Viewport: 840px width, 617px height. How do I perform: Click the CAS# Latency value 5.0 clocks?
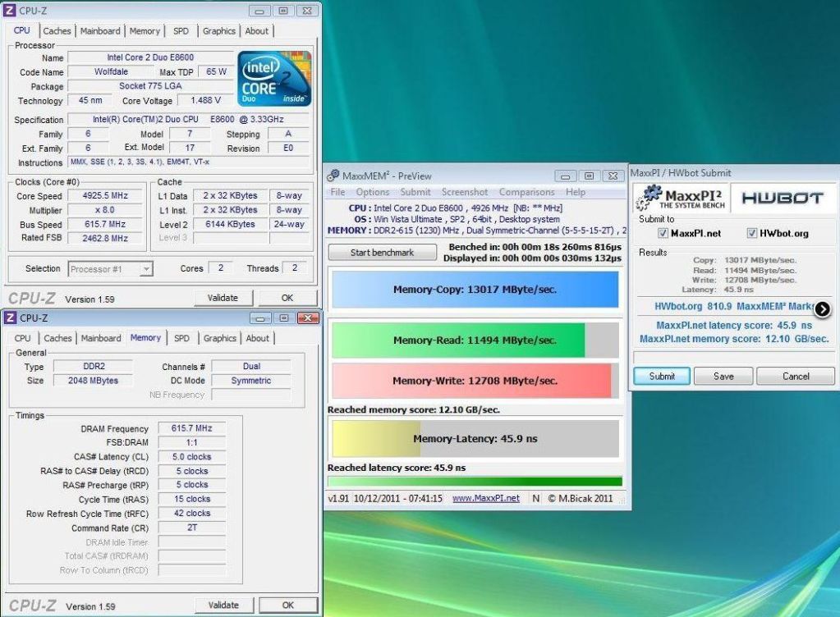coord(192,456)
